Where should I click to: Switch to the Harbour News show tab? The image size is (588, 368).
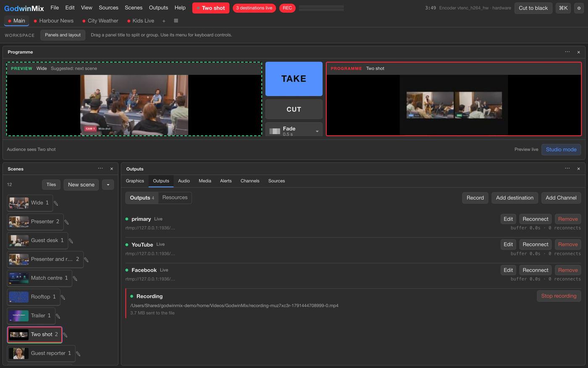pyautogui.click(x=53, y=21)
